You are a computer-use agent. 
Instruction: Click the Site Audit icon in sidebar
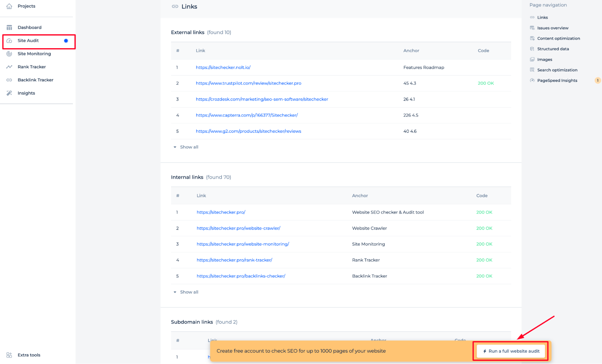[x=10, y=40]
